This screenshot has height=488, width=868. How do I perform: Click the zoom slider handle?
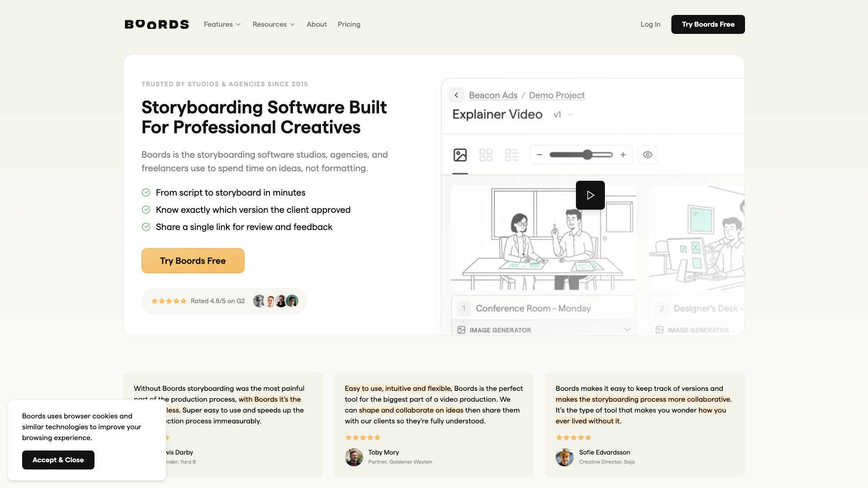[587, 155]
